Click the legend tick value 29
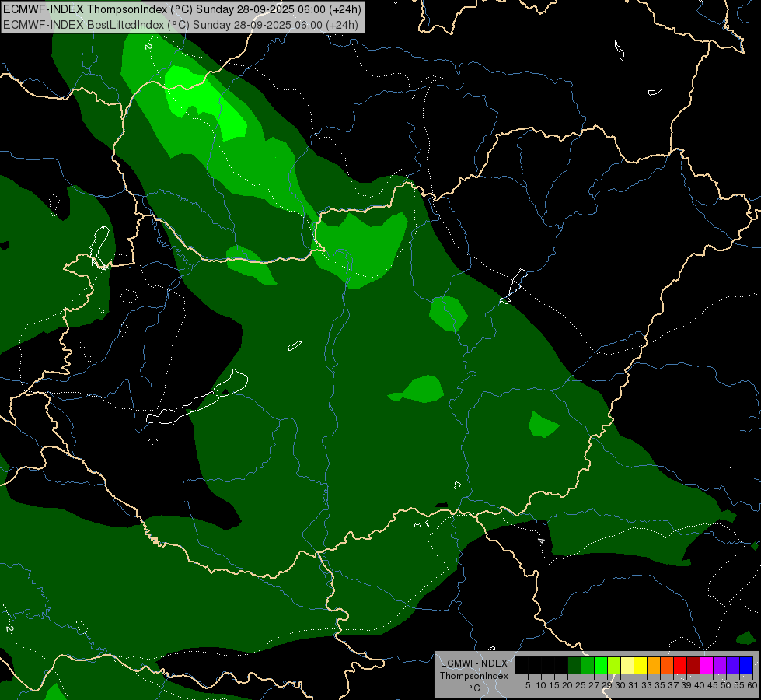The image size is (761, 700). pyautogui.click(x=608, y=685)
